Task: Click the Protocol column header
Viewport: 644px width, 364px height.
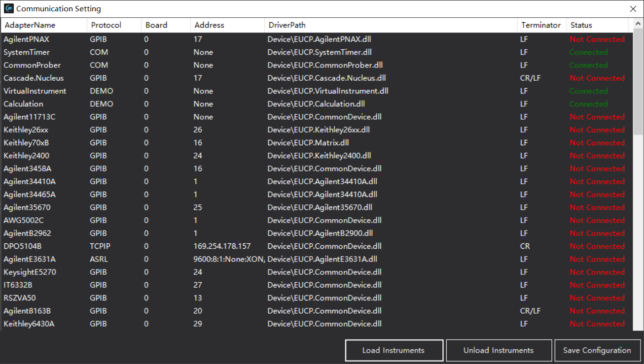Action: (106, 25)
